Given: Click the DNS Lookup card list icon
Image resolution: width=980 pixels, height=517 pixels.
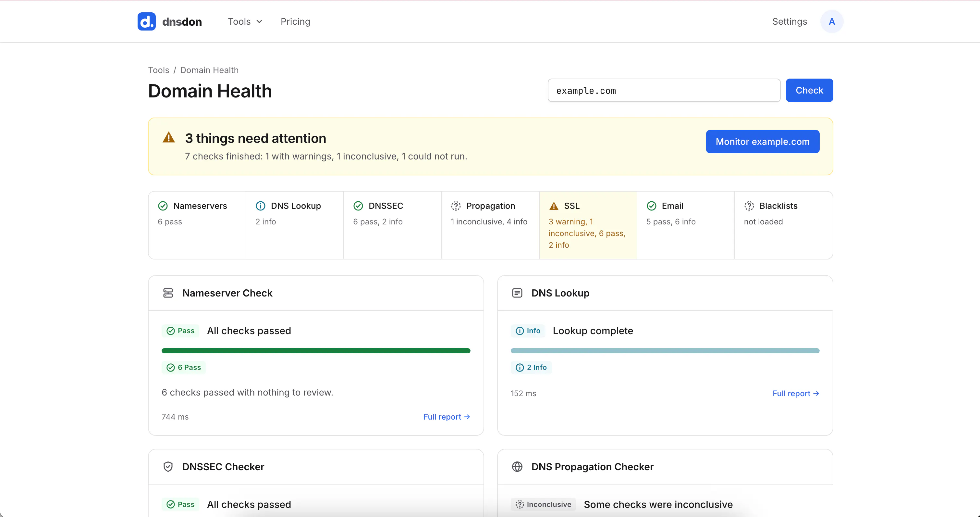Looking at the screenshot, I should (x=517, y=293).
